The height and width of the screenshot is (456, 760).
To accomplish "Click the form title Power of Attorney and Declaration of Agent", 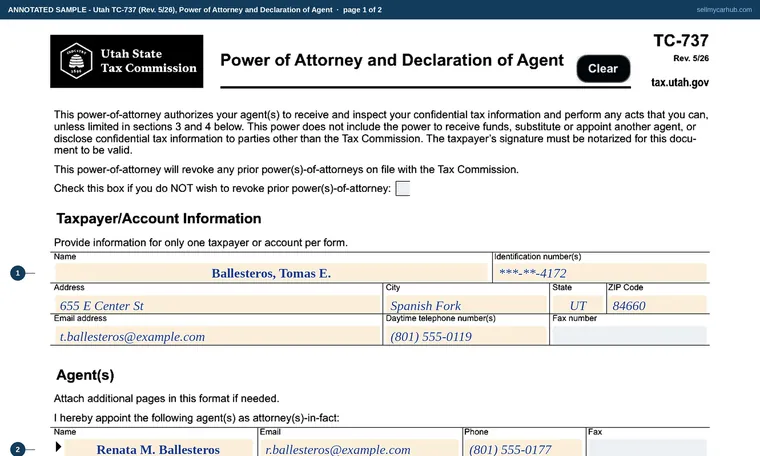I will click(392, 60).
